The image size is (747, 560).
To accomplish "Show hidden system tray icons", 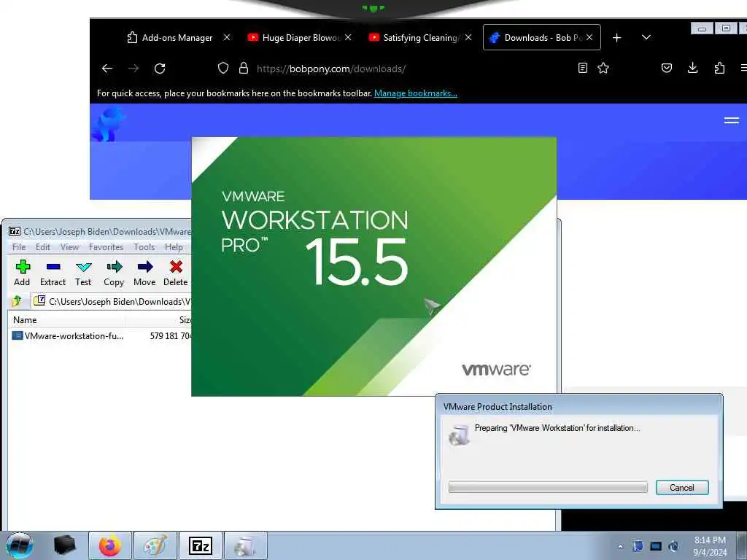I will [620, 546].
